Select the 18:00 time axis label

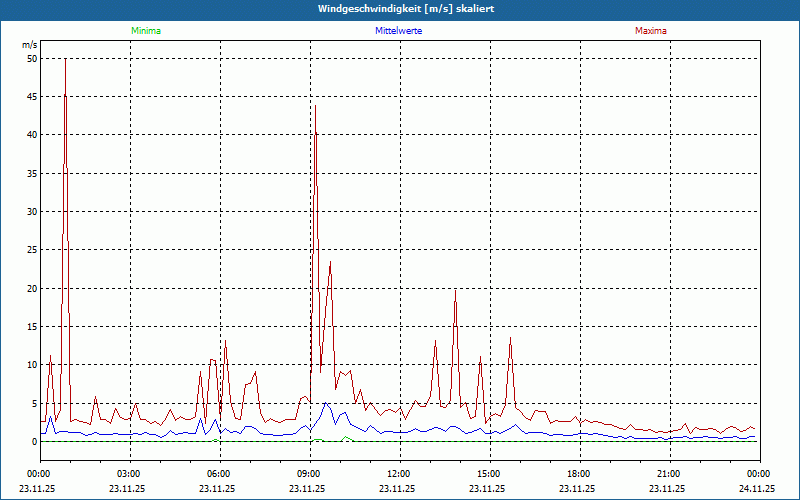[579, 474]
